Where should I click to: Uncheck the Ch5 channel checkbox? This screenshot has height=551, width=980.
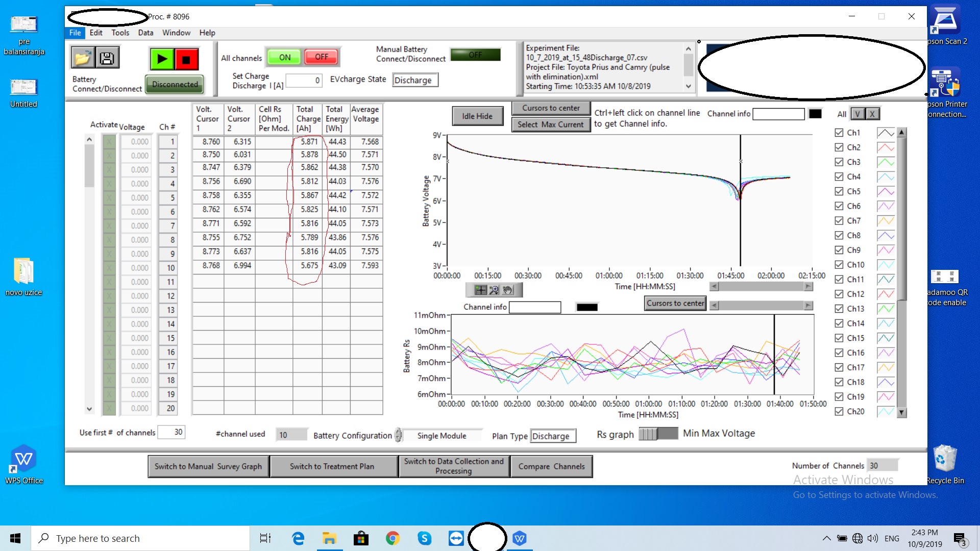coord(839,191)
